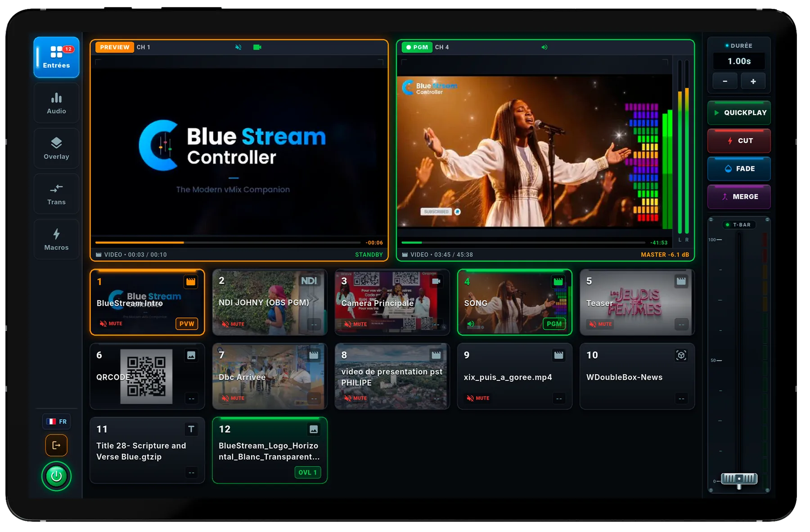Toggle Preview speaker mute icon
The height and width of the screenshot is (532, 810).
[238, 47]
